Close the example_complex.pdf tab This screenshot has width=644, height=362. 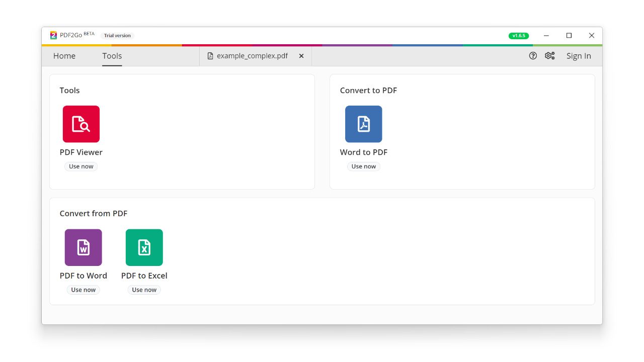click(x=301, y=56)
